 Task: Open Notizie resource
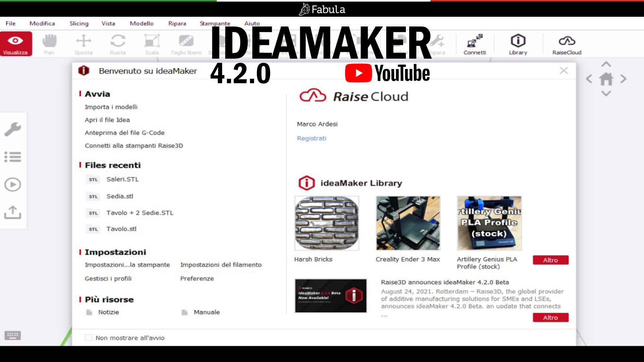[108, 312]
